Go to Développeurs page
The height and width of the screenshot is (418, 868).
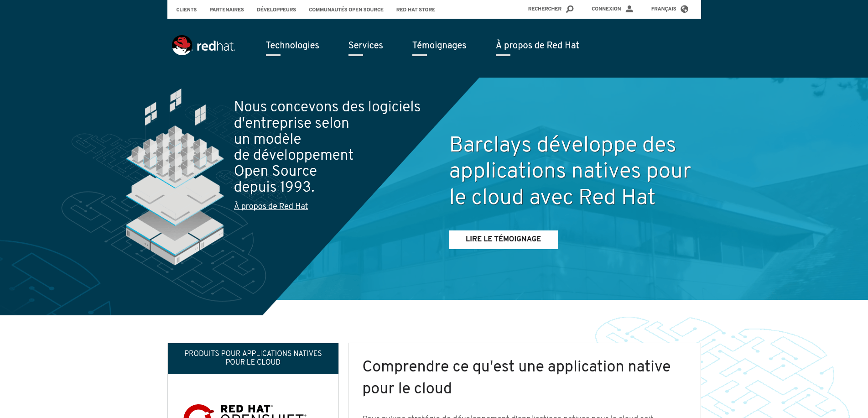[276, 10]
